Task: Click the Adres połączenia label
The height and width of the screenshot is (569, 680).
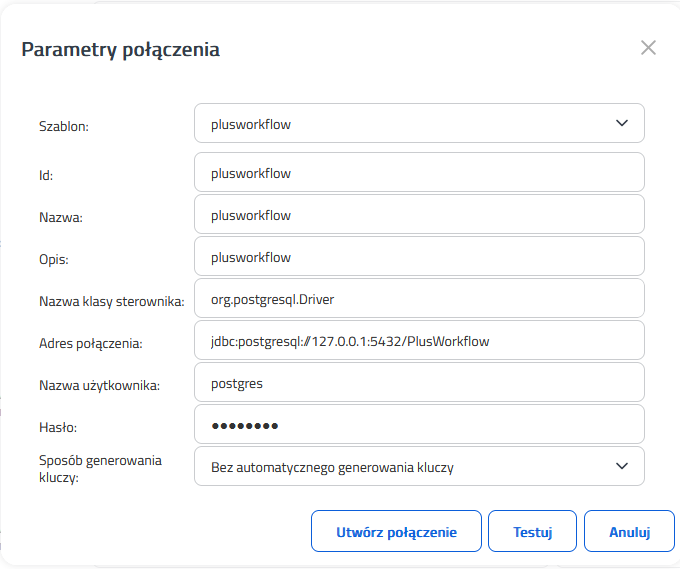Action: [x=91, y=343]
